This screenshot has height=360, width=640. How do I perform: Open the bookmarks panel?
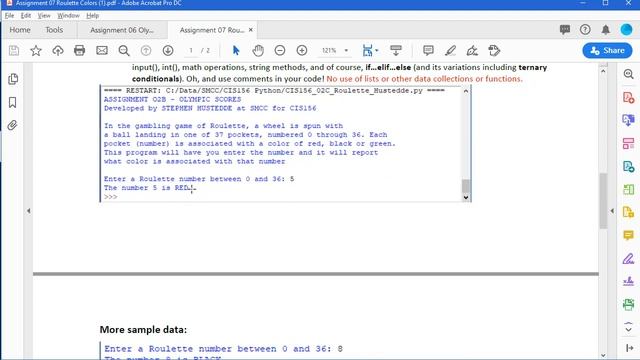tap(13, 102)
